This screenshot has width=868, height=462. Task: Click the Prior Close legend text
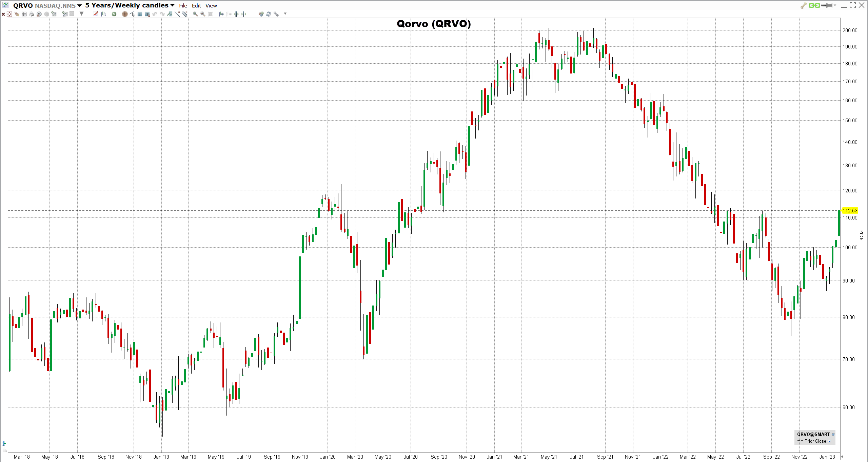tap(815, 441)
